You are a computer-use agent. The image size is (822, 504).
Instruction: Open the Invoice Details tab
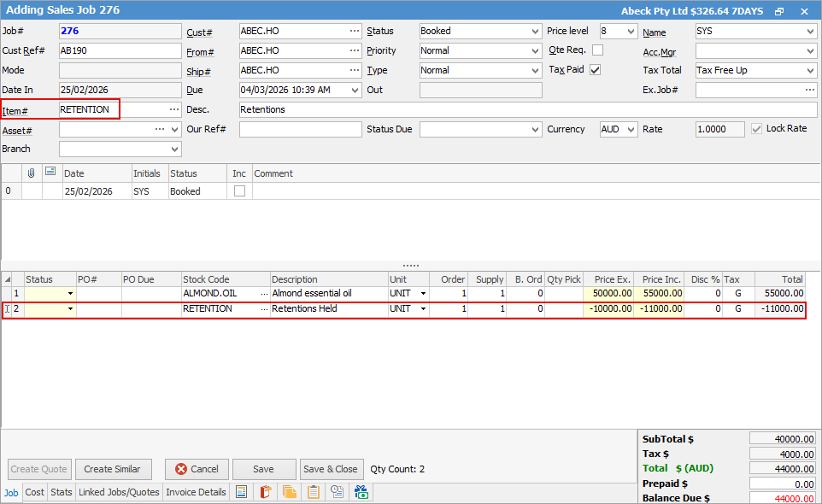pos(196,492)
